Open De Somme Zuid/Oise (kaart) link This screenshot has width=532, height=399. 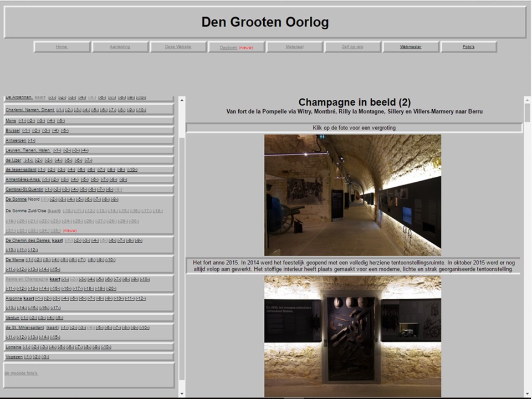click(54, 211)
